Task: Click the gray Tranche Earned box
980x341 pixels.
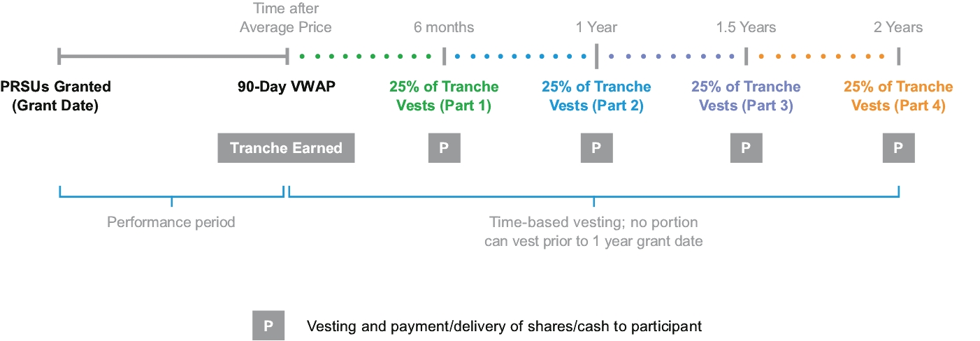Action: [286, 147]
